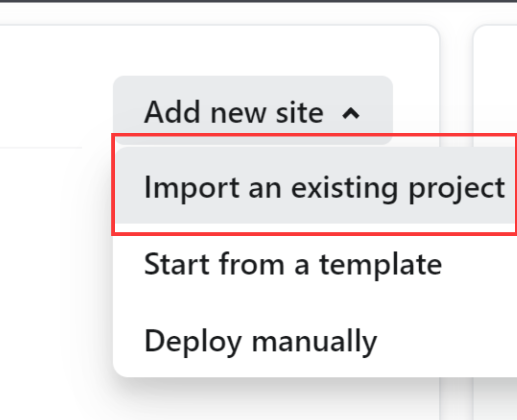Close the menu using the caret arrow
Viewport: 517px width, 420px height.
click(x=351, y=113)
